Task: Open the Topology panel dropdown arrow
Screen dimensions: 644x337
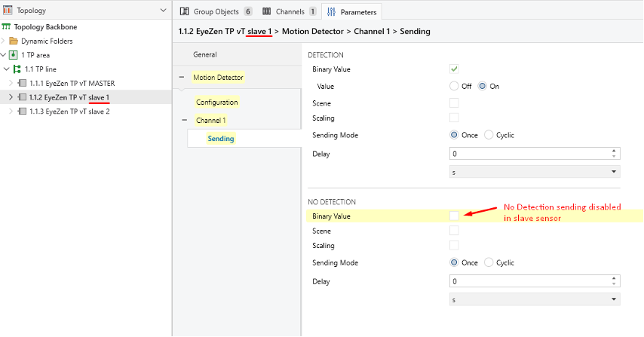Action: point(164,11)
